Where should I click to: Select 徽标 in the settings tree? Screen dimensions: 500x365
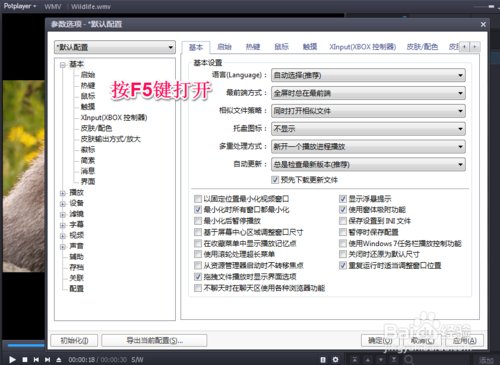pyautogui.click(x=88, y=150)
